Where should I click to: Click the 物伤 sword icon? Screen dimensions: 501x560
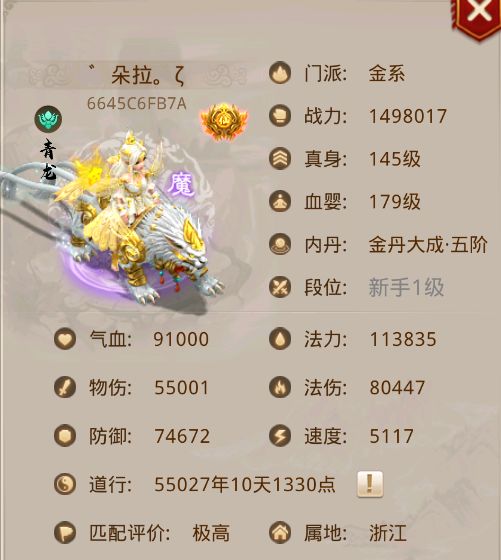click(65, 387)
